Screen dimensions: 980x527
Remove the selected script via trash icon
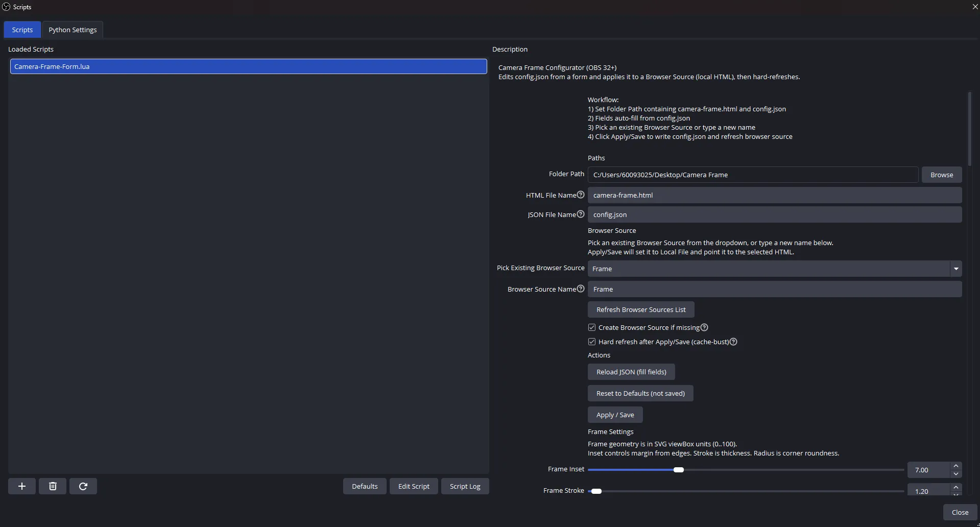click(52, 486)
